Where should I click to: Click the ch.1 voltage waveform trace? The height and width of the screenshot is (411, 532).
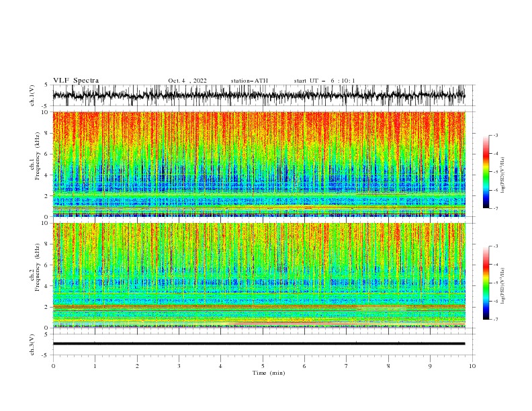[x=259, y=95]
